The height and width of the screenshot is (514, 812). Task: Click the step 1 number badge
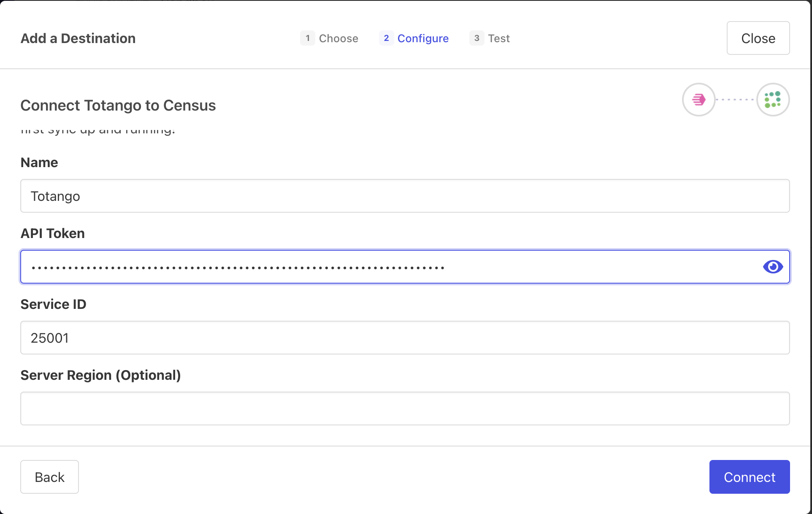pyautogui.click(x=308, y=38)
